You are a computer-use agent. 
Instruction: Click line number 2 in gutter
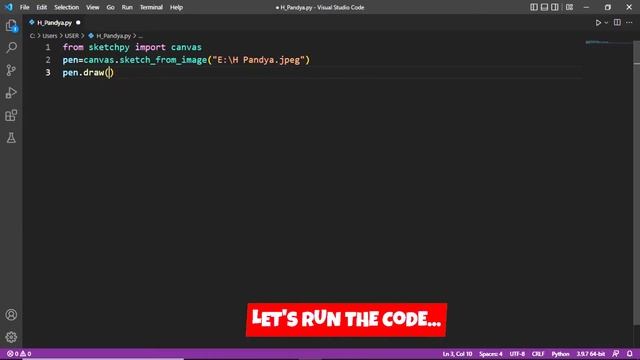pyautogui.click(x=48, y=60)
